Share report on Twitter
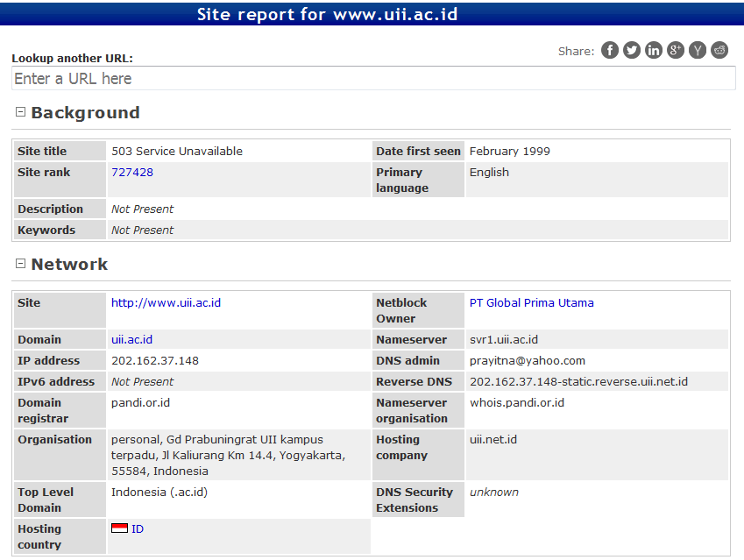The height and width of the screenshot is (560, 744). pos(632,50)
